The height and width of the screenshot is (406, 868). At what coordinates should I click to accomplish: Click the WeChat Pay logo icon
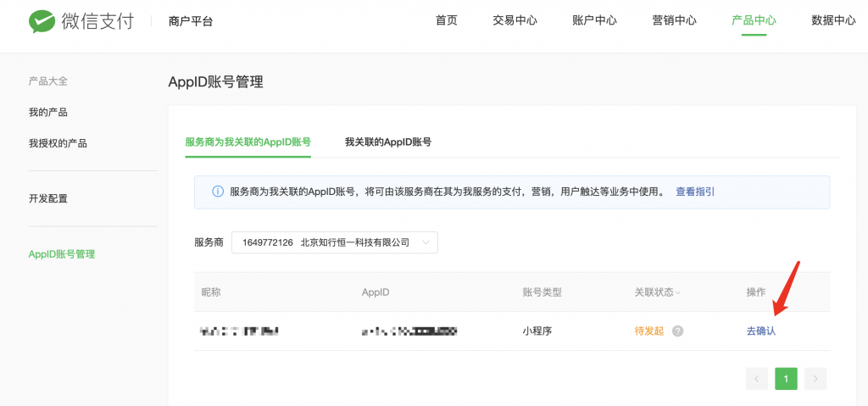click(x=42, y=21)
